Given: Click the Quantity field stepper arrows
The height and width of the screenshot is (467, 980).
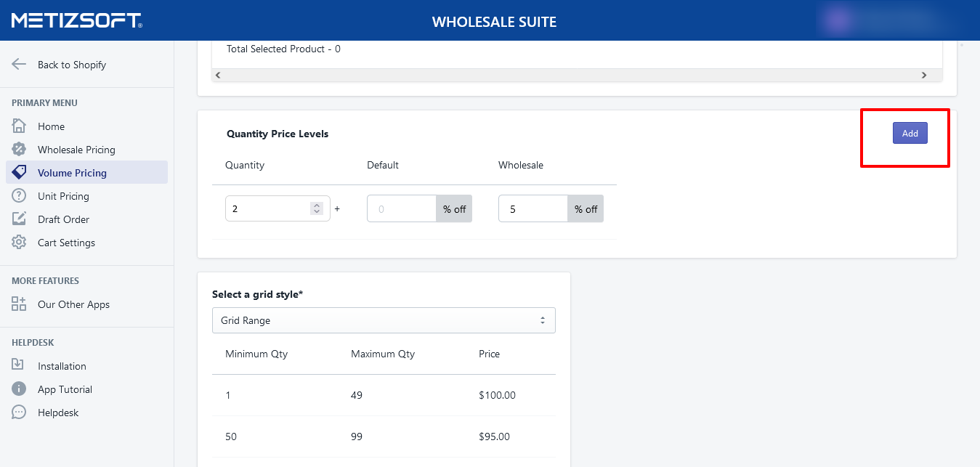Looking at the screenshot, I should point(316,208).
